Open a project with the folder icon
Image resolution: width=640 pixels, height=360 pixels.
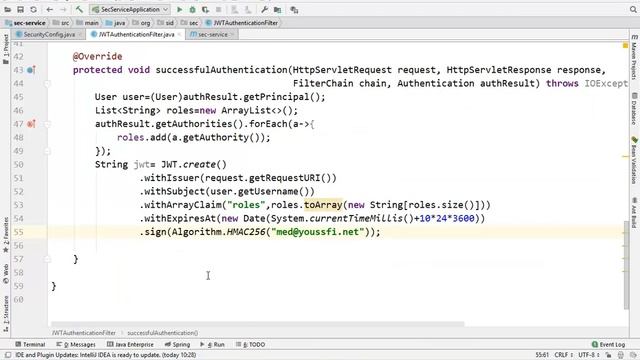tap(7, 9)
